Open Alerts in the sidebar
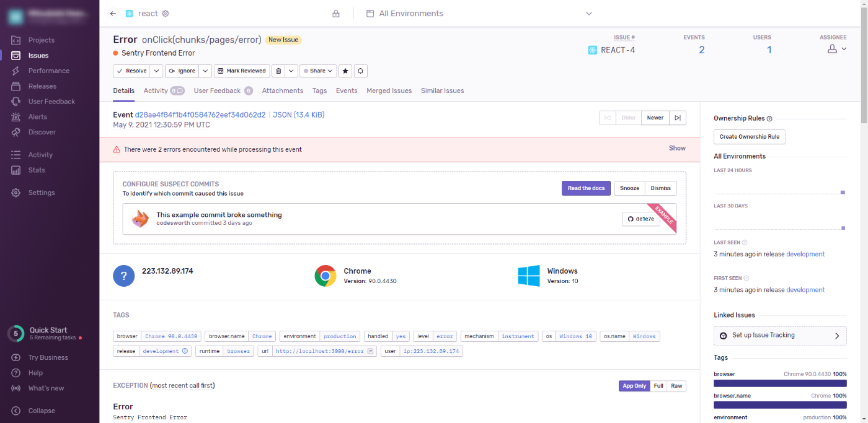This screenshot has width=868, height=423. click(x=37, y=117)
